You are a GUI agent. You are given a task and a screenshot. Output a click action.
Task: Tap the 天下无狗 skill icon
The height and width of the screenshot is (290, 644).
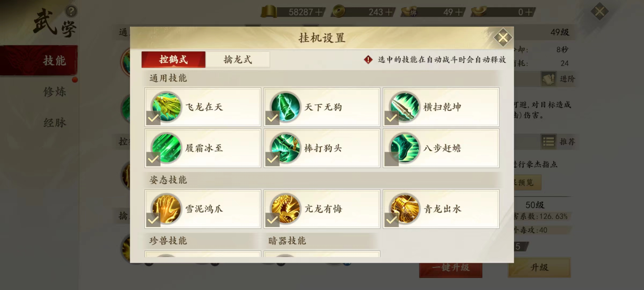(286, 107)
